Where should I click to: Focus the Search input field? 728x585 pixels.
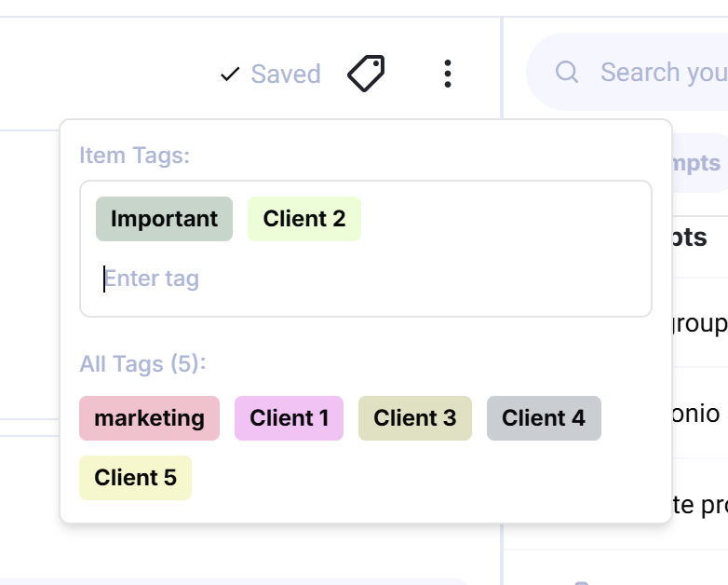pos(661,72)
